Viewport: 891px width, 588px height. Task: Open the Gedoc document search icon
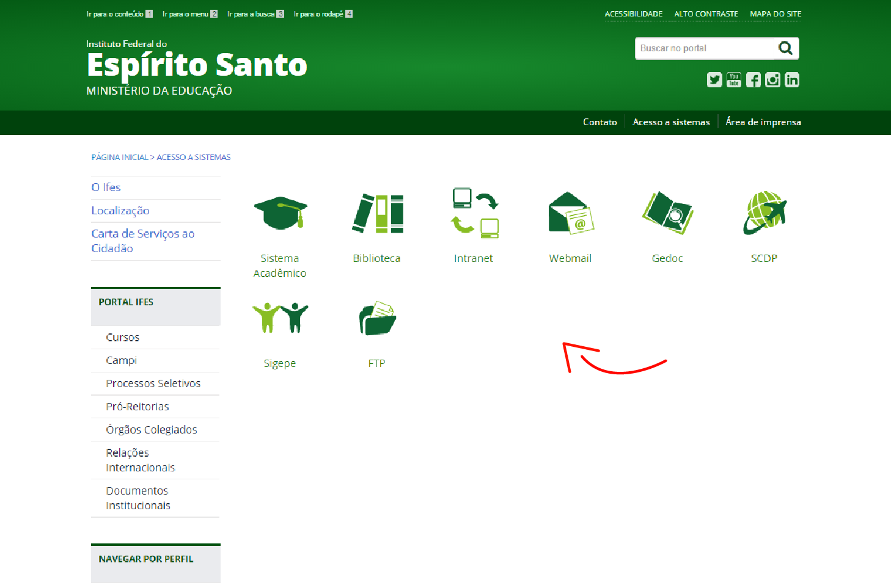[667, 214]
